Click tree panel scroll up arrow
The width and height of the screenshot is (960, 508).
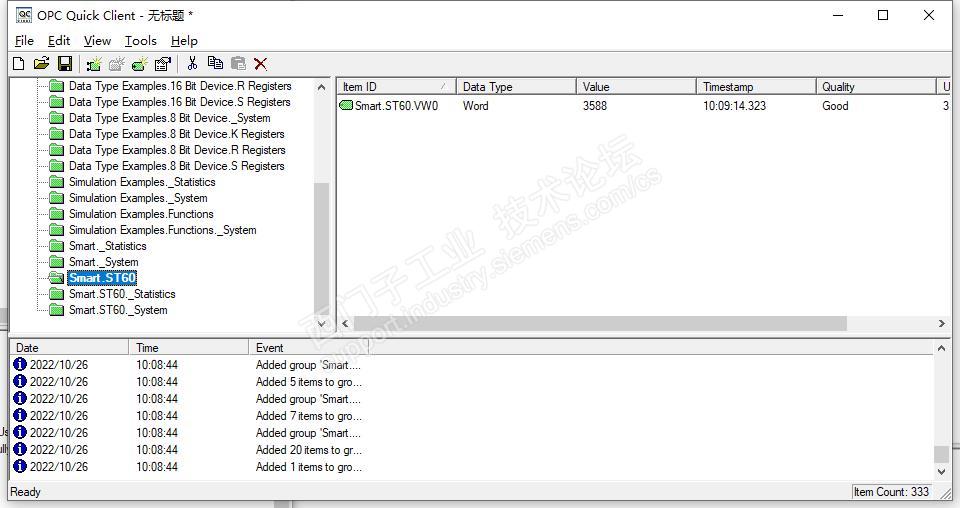pyautogui.click(x=322, y=88)
